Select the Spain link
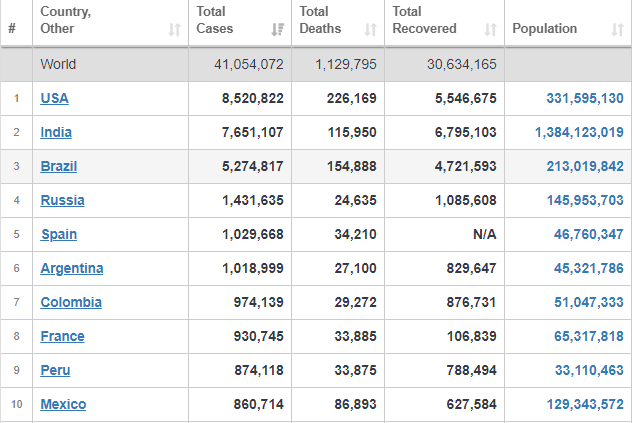The height and width of the screenshot is (423, 632). [59, 234]
